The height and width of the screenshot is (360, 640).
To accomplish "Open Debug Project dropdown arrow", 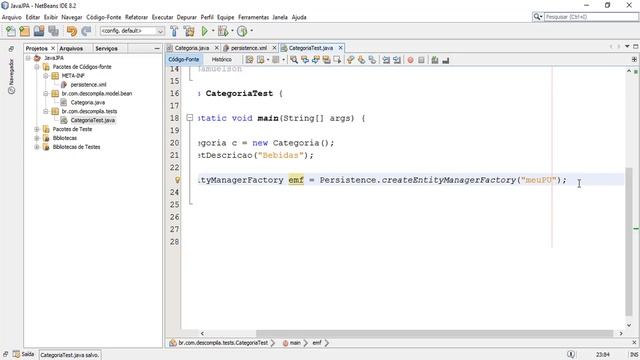I will [x=232, y=31].
